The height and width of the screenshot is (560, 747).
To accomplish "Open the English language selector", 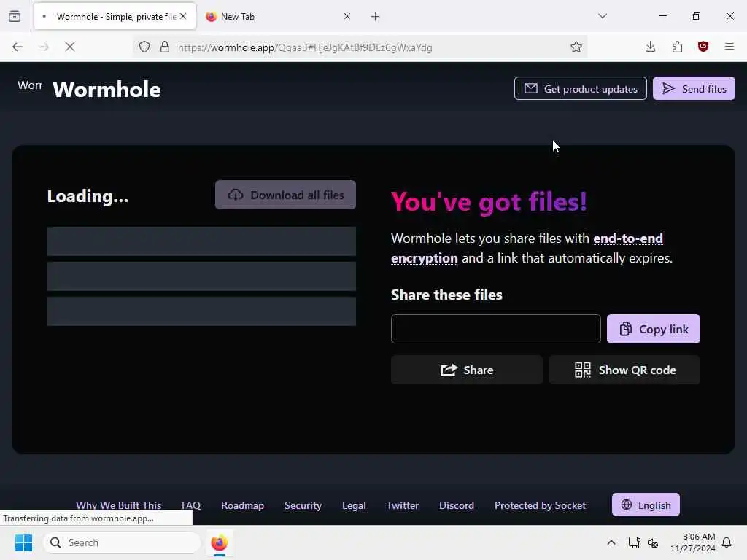I will pyautogui.click(x=646, y=505).
